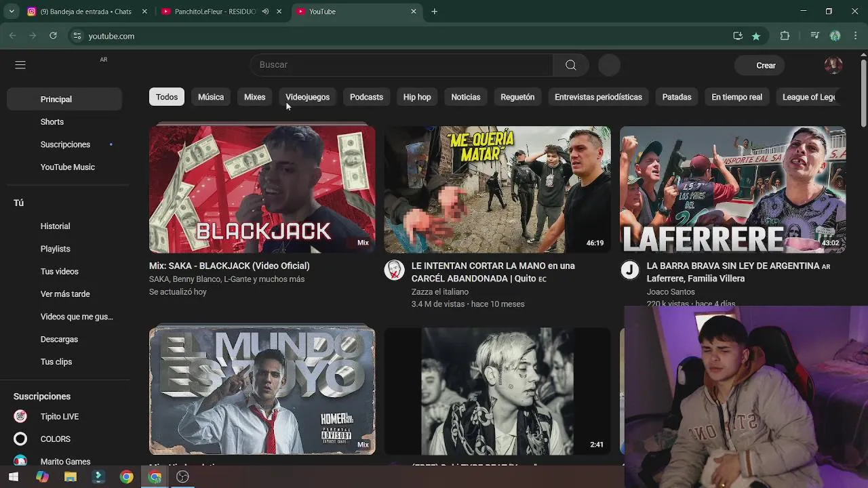Viewport: 868px width, 488px height.
Task: Play the EL MUNDO ES TUYO mix thumbnail
Action: 262,391
